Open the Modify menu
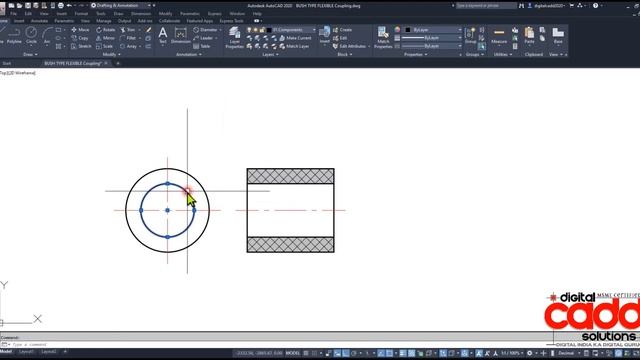The width and height of the screenshot is (640, 360). [x=165, y=13]
